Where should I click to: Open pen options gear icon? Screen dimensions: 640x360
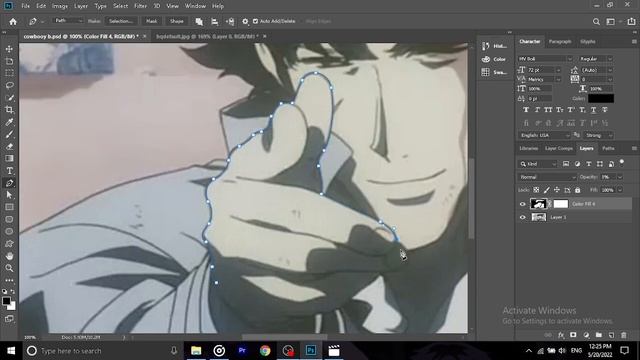245,21
